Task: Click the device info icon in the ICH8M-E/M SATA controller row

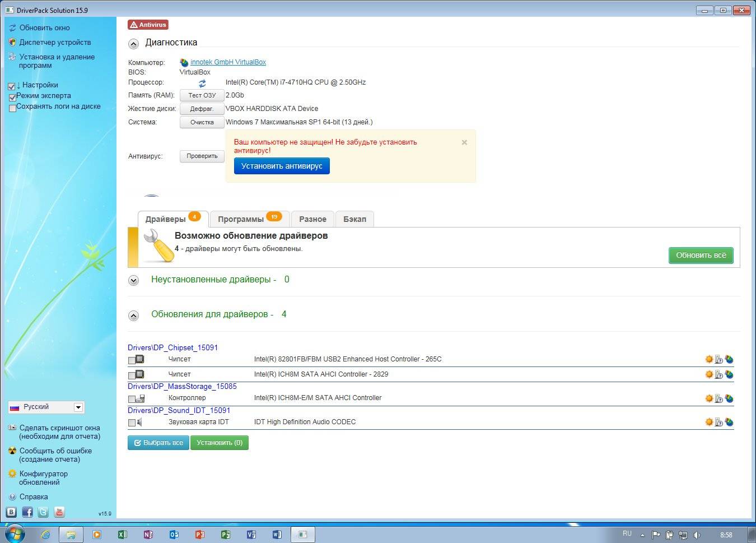Action: pos(719,398)
